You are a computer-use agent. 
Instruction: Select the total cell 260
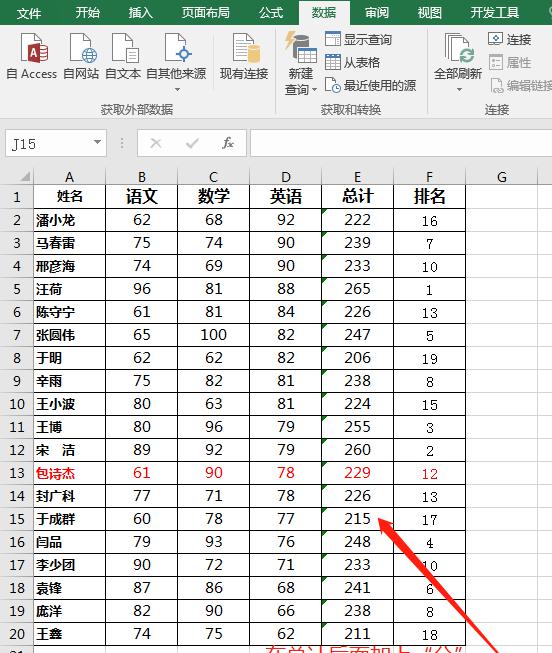tap(357, 450)
